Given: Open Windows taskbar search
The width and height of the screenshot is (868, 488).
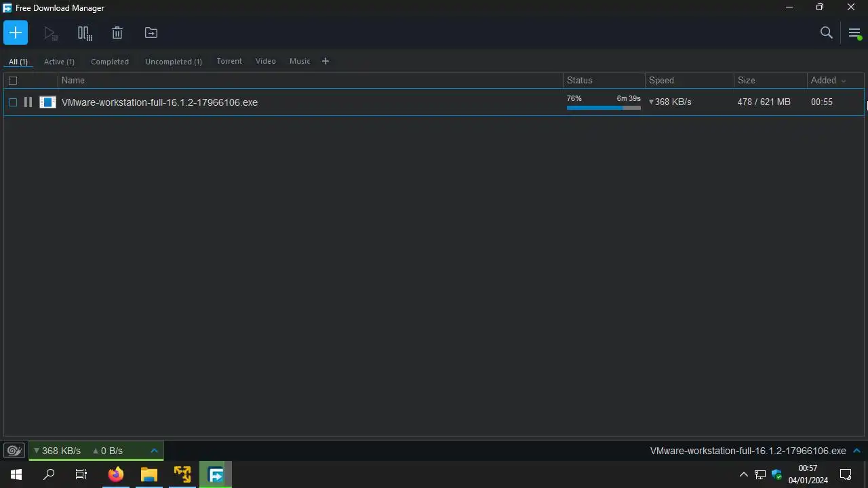Looking at the screenshot, I should pos(49,474).
